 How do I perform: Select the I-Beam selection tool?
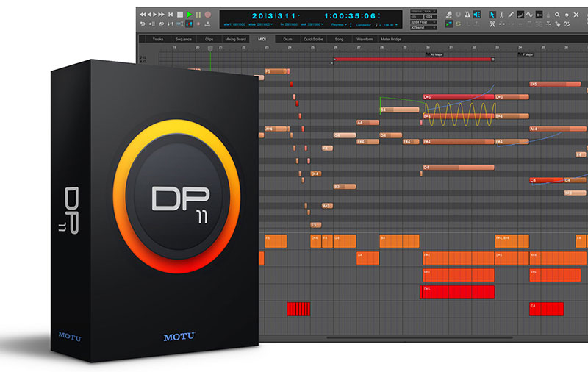[x=502, y=15]
